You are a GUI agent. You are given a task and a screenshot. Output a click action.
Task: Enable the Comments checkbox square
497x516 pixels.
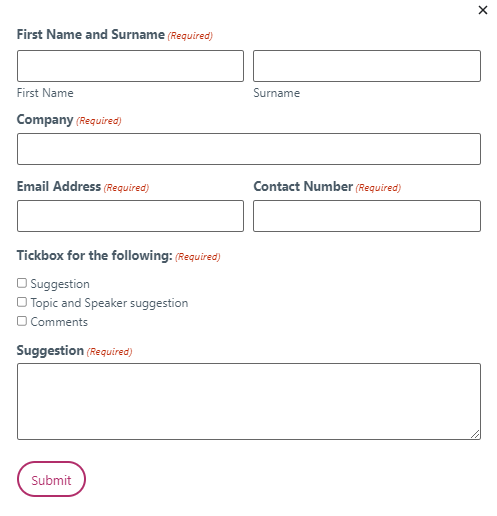click(22, 321)
